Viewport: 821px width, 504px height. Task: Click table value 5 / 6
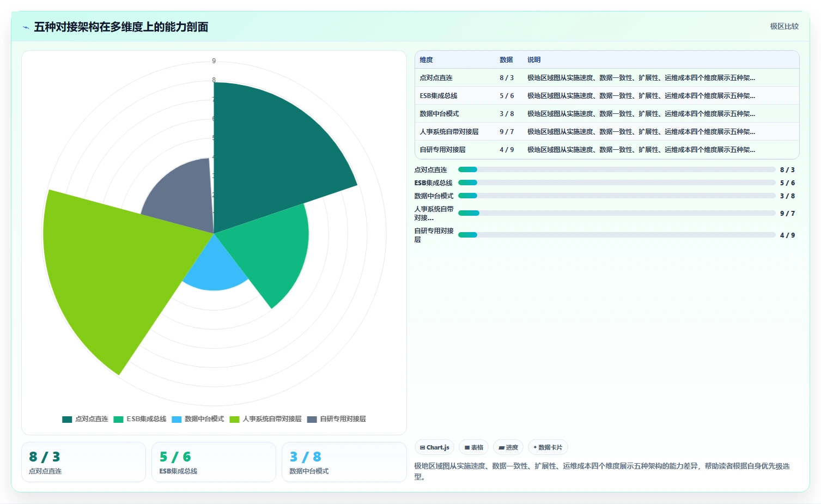[507, 96]
